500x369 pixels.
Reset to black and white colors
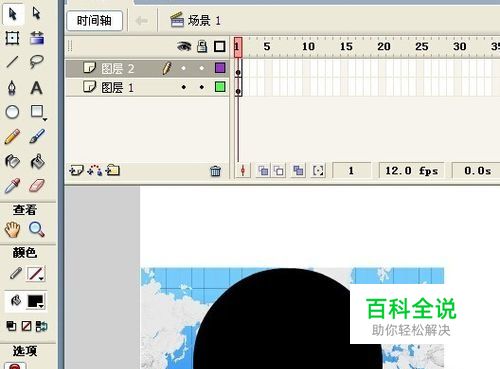11,326
